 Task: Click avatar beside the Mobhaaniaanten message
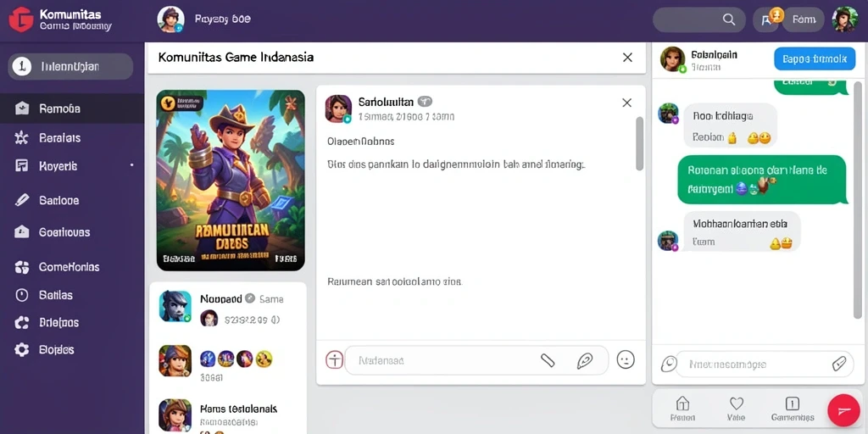click(x=668, y=241)
